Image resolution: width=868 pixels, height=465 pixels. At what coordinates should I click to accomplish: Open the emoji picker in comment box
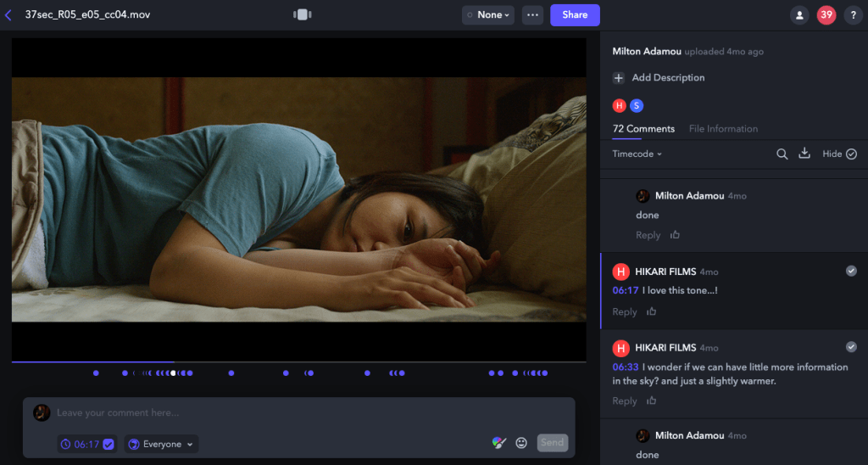click(x=521, y=443)
